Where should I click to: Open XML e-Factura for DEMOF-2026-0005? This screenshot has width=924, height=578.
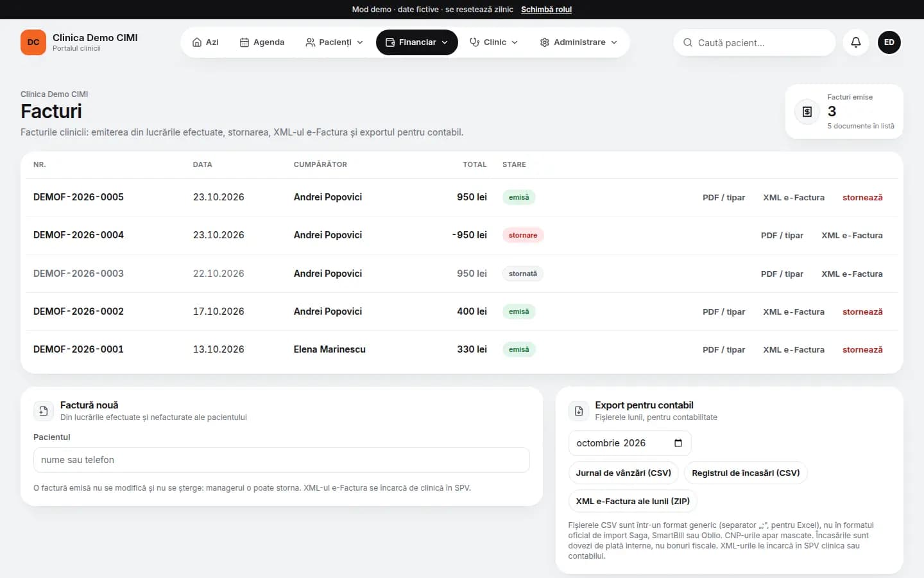point(794,198)
